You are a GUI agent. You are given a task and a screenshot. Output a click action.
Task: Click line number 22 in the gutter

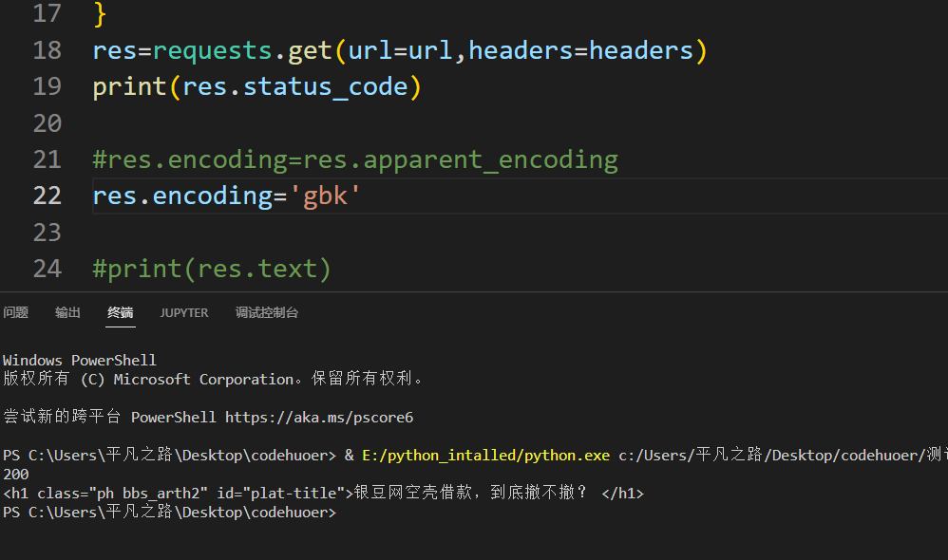(x=47, y=196)
